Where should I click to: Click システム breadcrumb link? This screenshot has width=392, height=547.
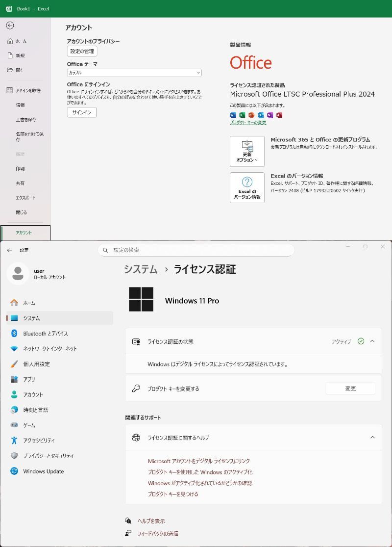(141, 269)
